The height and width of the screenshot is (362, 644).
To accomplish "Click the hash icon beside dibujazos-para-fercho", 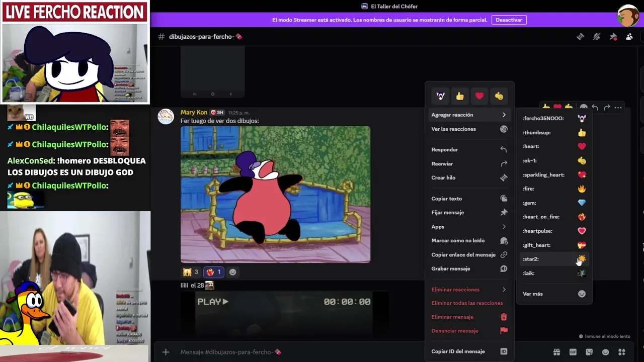I will [x=161, y=37].
